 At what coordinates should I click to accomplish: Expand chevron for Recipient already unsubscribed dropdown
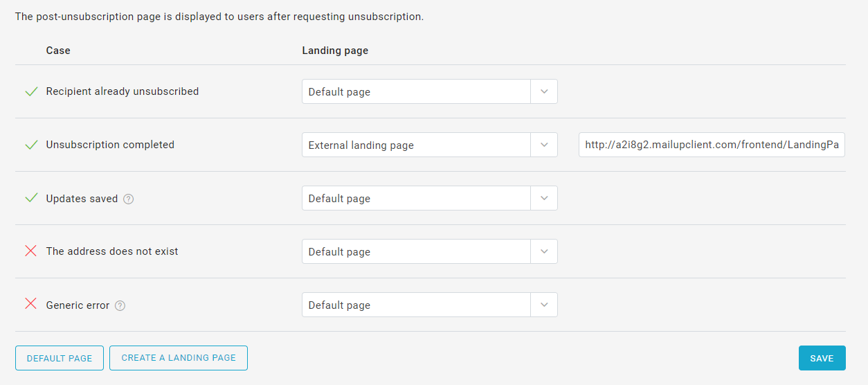(544, 91)
